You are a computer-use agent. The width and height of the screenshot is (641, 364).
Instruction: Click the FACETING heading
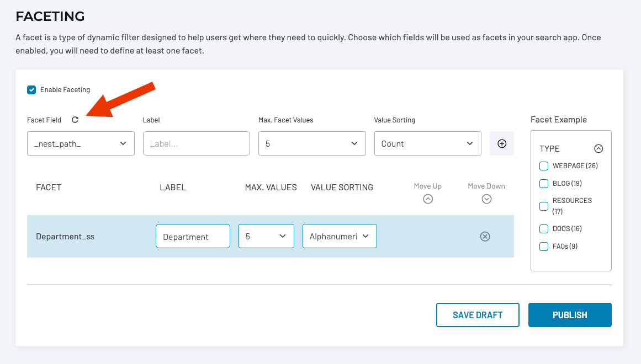tap(50, 17)
